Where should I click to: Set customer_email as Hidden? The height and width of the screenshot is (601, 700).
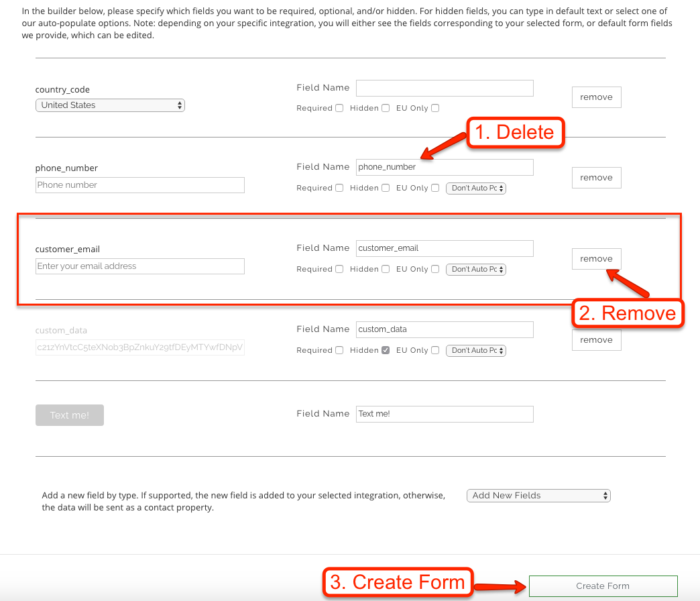pos(386,269)
